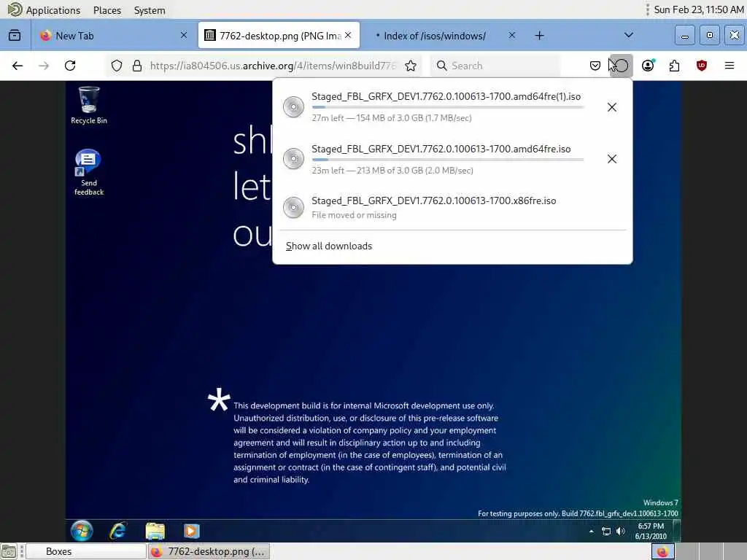Open the System menu

click(150, 10)
